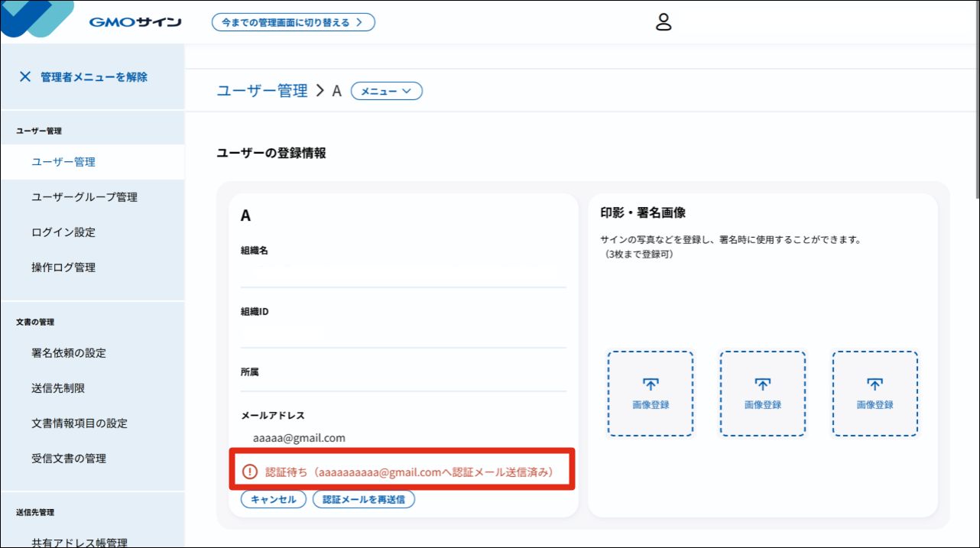
Task: Open the メニュー dropdown next to user A
Action: 387,91
